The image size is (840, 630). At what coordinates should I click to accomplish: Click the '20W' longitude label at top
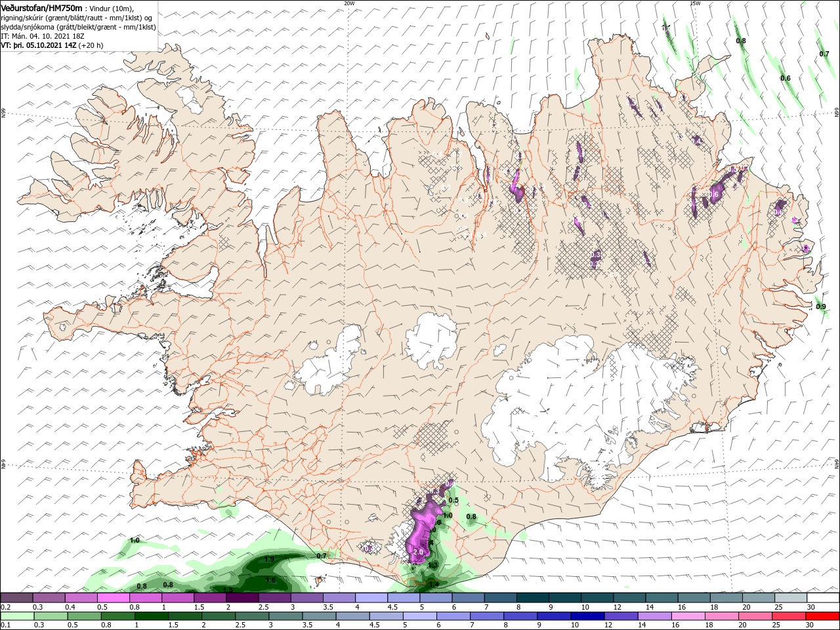348,3
